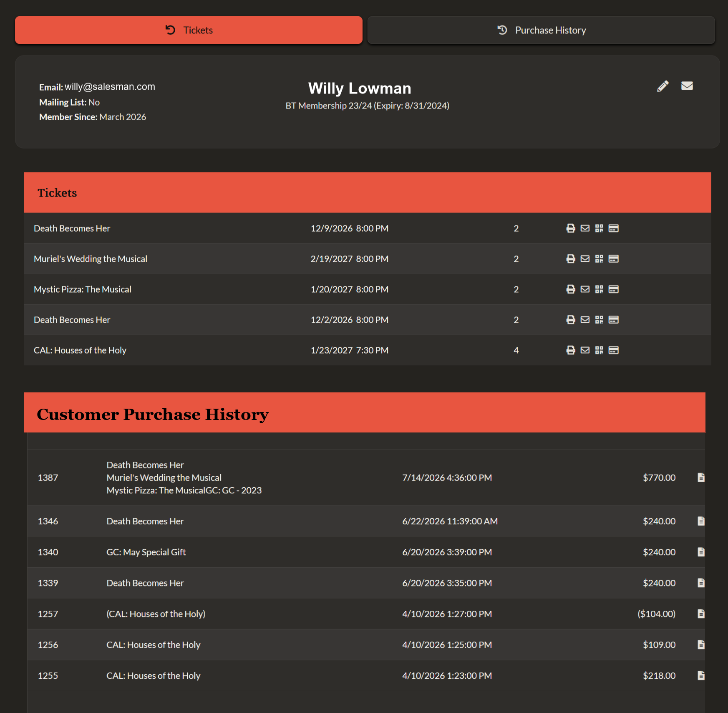Click order number 1346

tap(48, 521)
